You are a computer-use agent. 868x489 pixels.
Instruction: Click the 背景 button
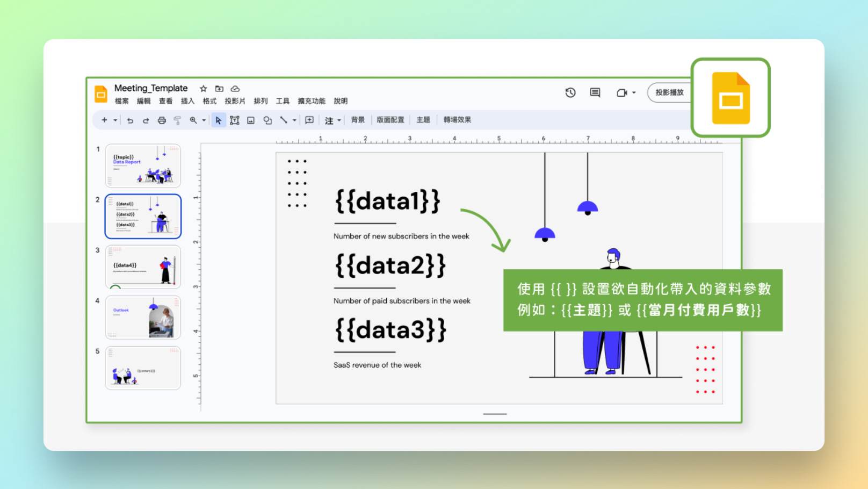click(x=358, y=120)
